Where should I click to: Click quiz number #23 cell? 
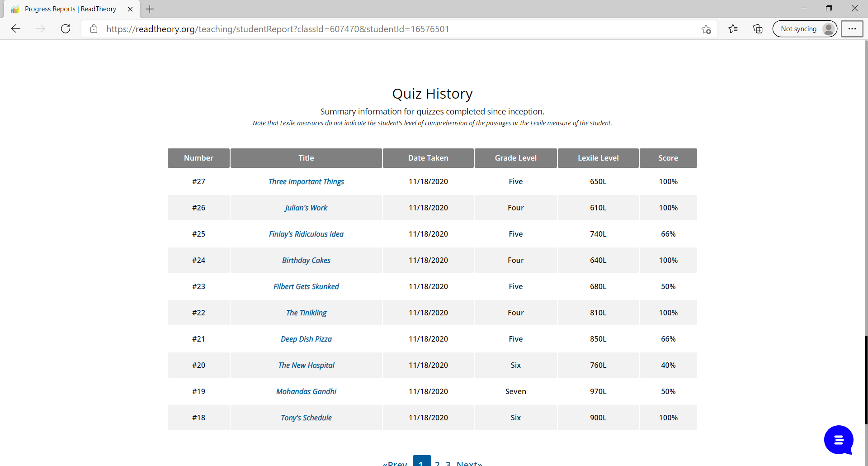click(x=198, y=286)
